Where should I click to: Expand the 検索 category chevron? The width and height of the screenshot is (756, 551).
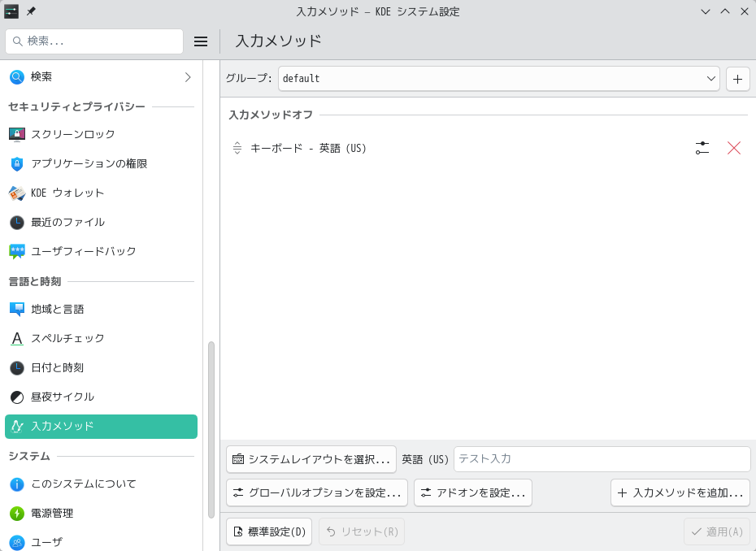click(188, 77)
